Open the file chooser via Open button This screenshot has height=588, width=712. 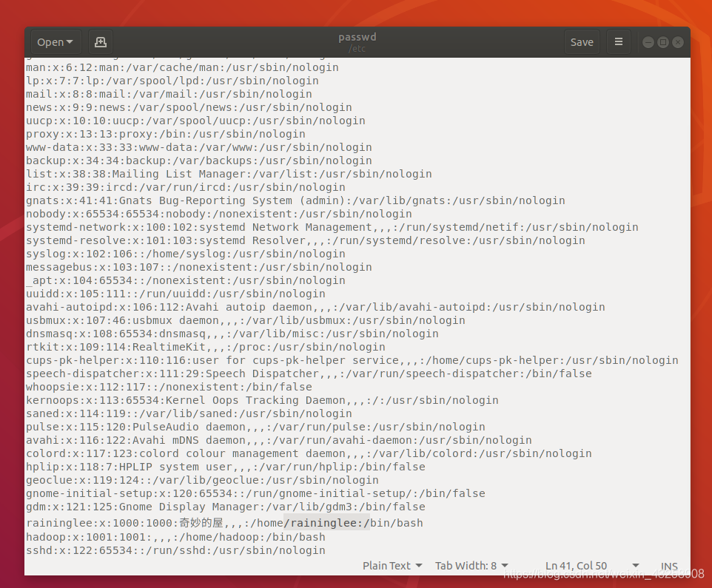pyautogui.click(x=56, y=42)
